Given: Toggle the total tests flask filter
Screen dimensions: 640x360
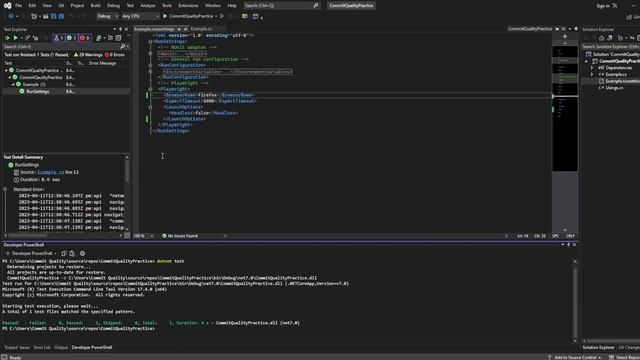Looking at the screenshot, I should tap(59, 38).
